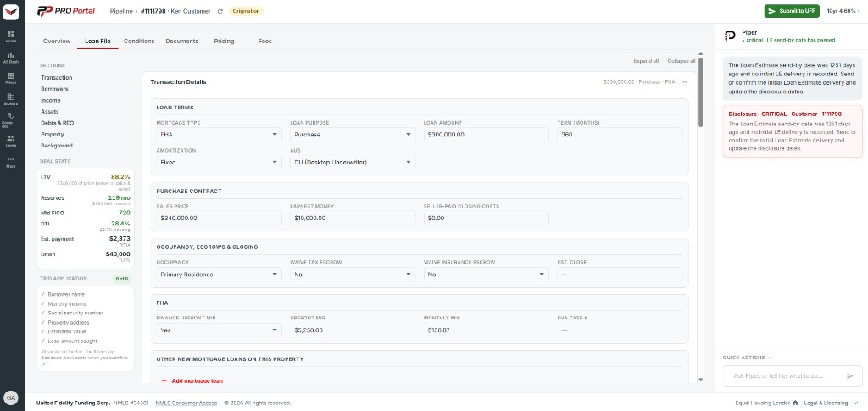Switch to the Overview tab
Image resolution: width=868 pixels, height=411 pixels.
click(57, 41)
